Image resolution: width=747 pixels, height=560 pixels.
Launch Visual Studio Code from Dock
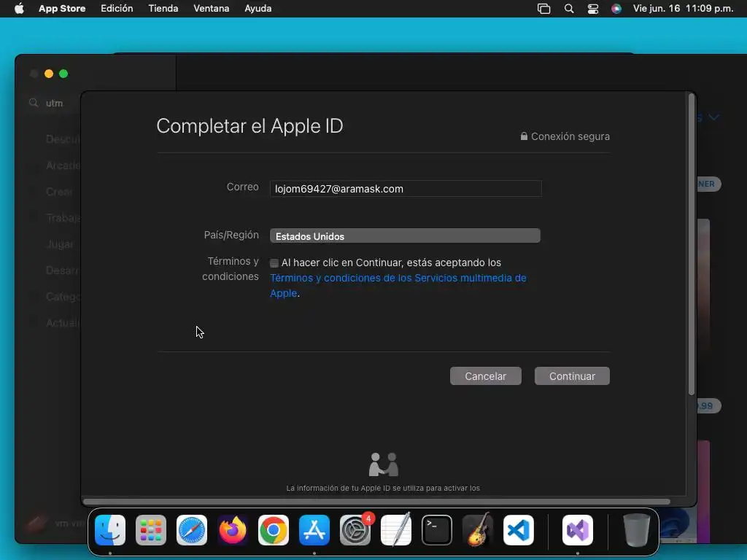click(x=519, y=530)
